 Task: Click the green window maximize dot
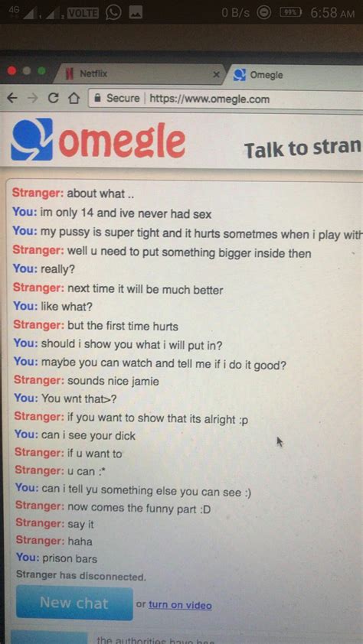click(41, 70)
